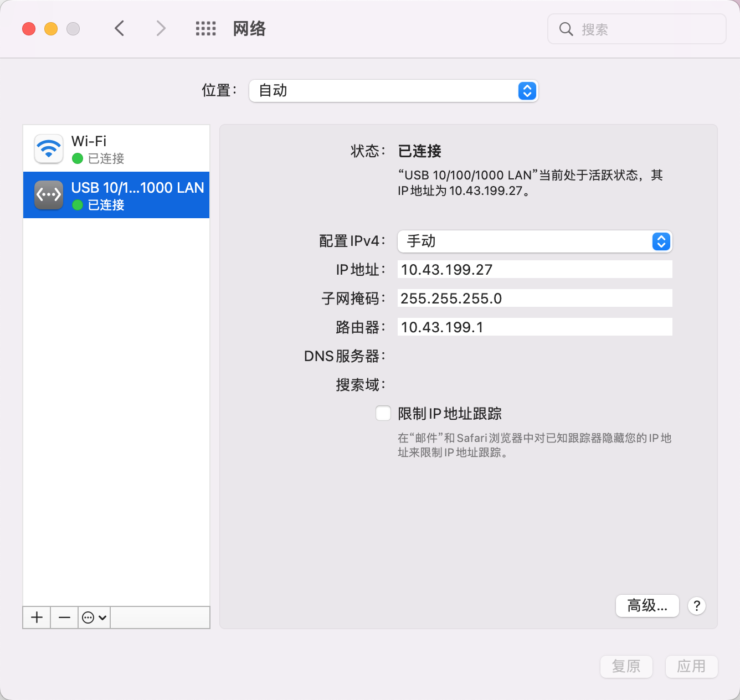Click the 应用 apply button

691,666
